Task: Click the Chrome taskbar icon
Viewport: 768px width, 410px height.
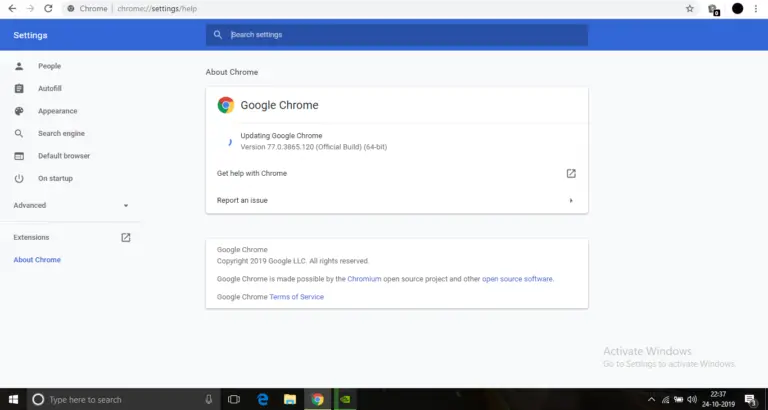Action: [317, 400]
